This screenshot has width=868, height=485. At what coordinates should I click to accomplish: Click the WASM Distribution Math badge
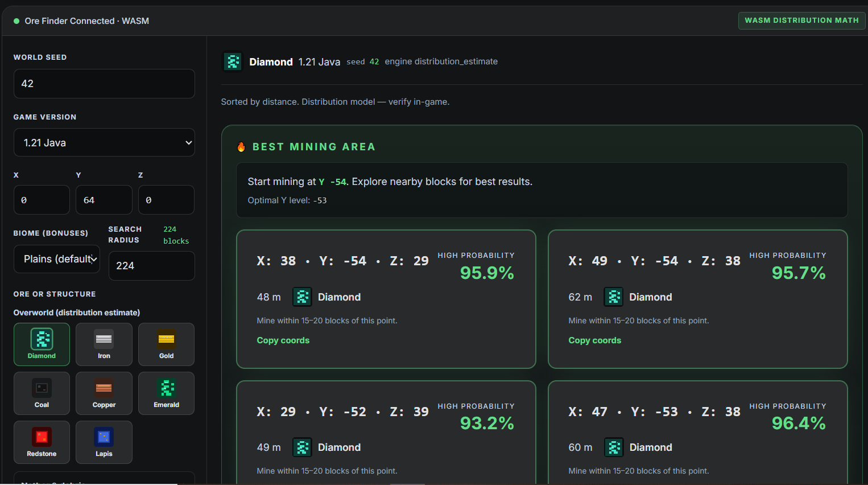point(802,20)
